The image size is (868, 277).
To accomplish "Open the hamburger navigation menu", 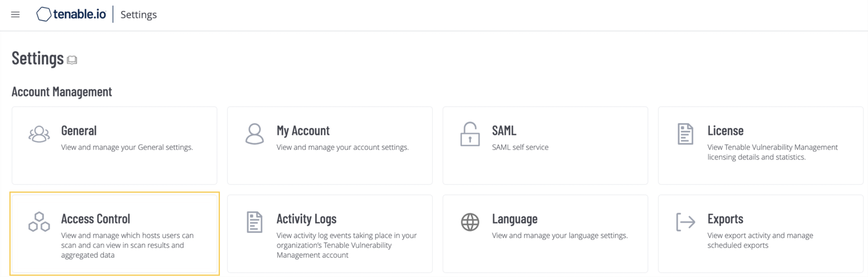I will click(x=15, y=15).
